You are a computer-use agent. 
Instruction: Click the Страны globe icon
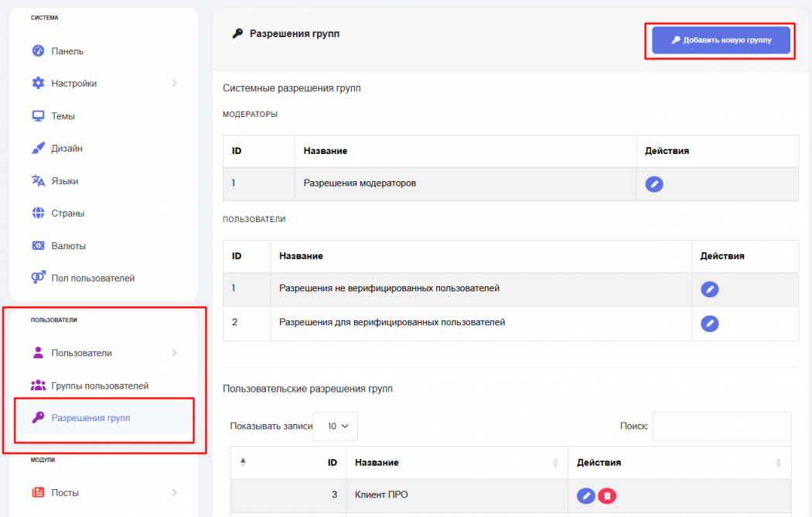click(38, 214)
